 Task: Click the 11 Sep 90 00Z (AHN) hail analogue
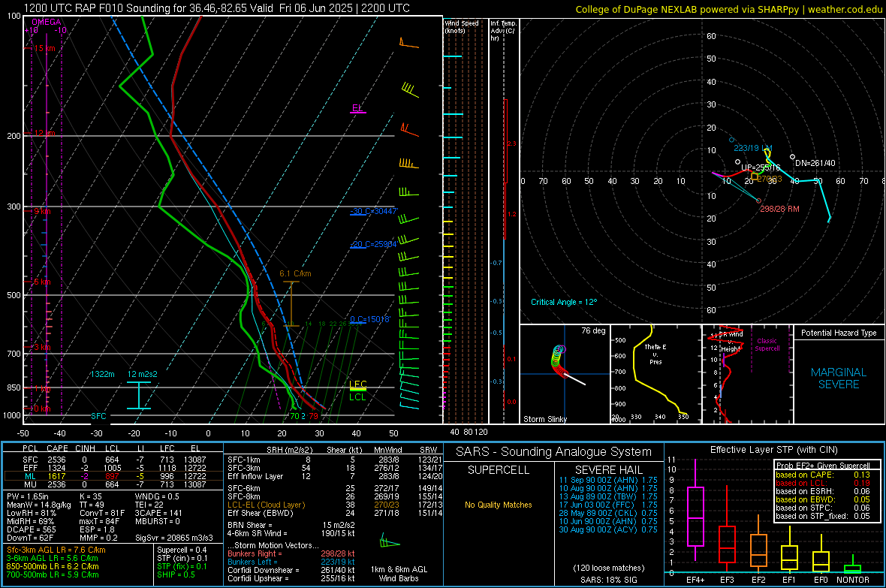(x=608, y=480)
